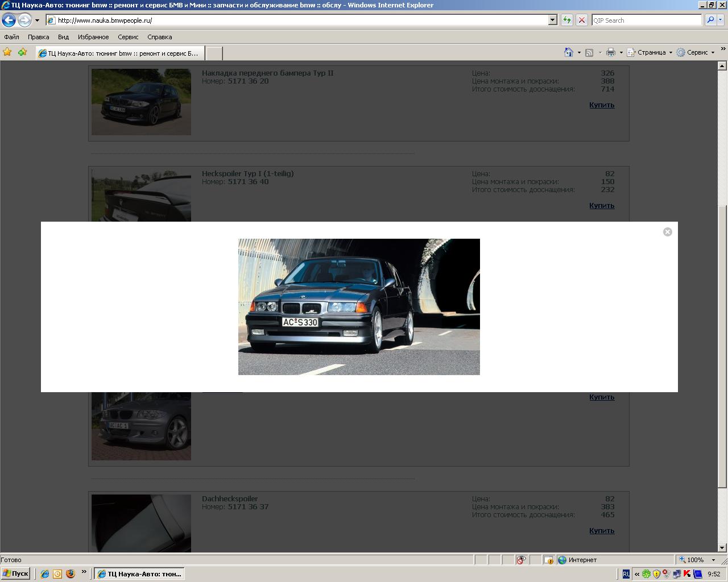Open the Файл menu
Viewport: 728px width, 582px height.
(11, 37)
